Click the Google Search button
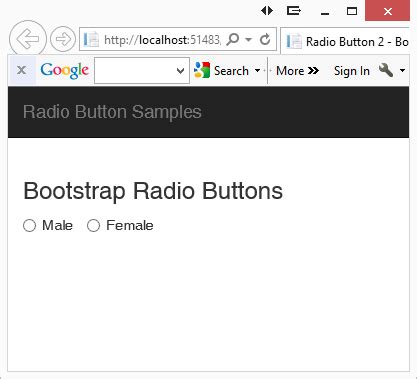417x379 pixels. tap(221, 71)
